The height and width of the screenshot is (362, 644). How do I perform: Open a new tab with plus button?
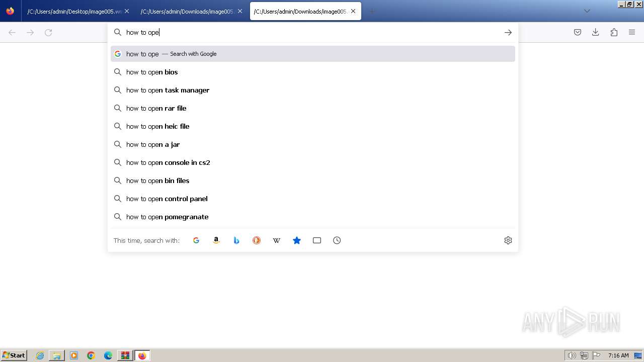click(372, 11)
